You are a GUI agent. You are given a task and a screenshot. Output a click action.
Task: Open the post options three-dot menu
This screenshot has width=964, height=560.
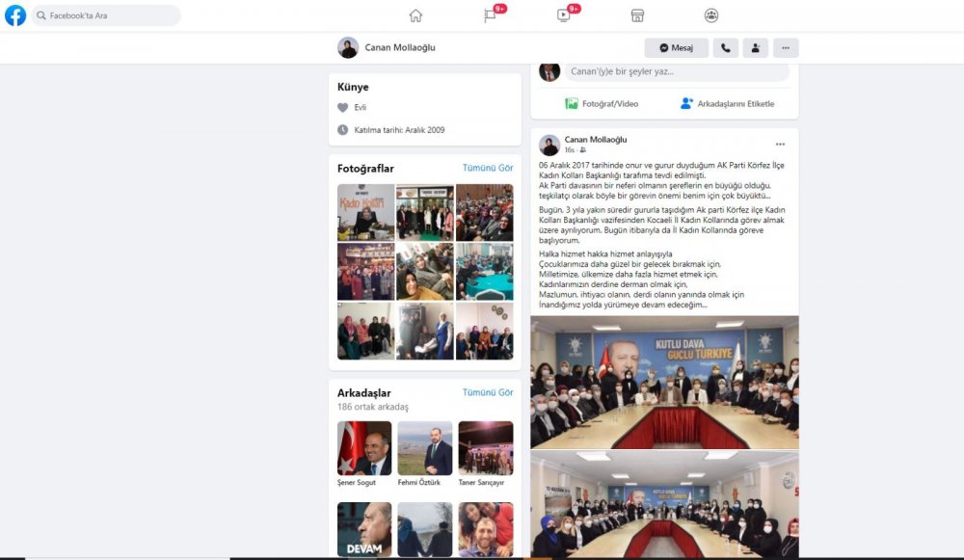(780, 145)
